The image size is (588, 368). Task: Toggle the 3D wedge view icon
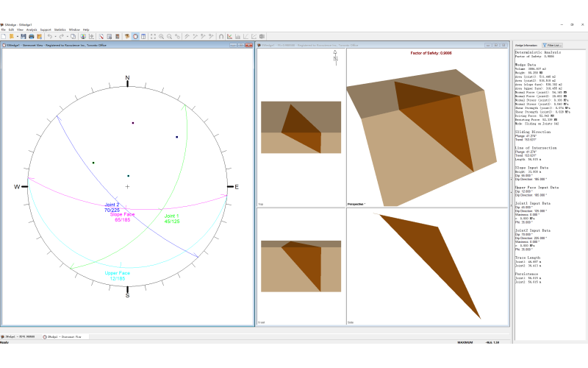point(127,36)
